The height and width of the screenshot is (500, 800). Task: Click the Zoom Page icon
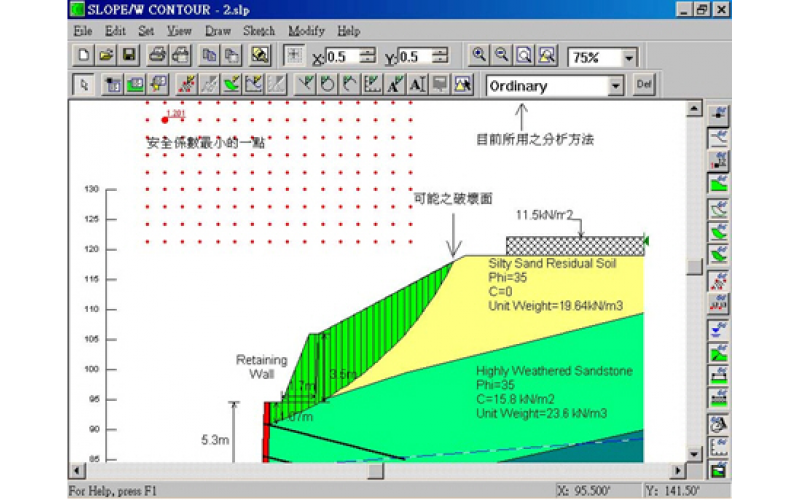click(524, 55)
